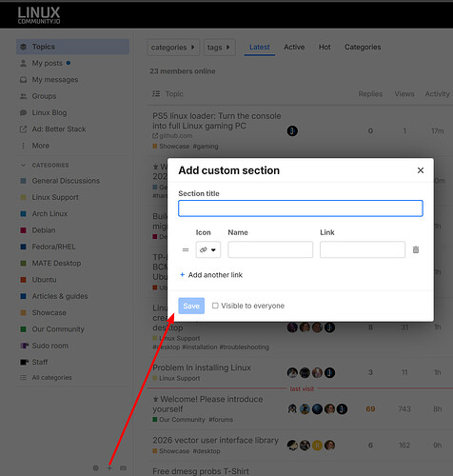This screenshot has height=476, width=453.
Task: Click Add another link
Action: coord(211,275)
